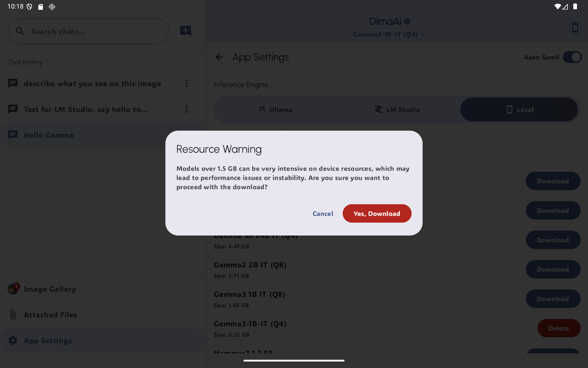Cancel the Resource Warning dialog
Image resolution: width=588 pixels, height=368 pixels.
tap(323, 213)
